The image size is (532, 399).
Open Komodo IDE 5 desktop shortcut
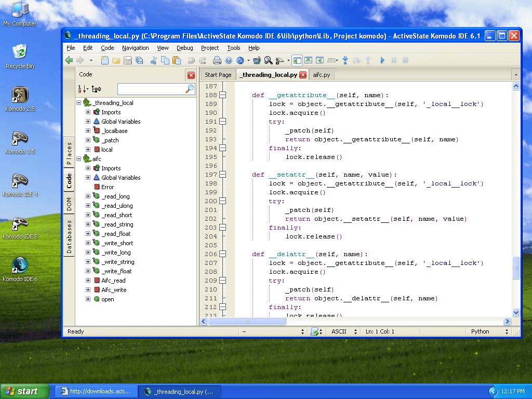(20, 229)
